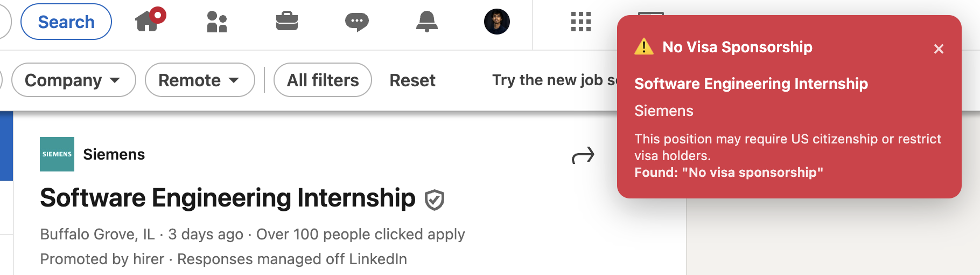The height and width of the screenshot is (275, 980).
Task: Open the Home icon with red badge
Action: (148, 22)
